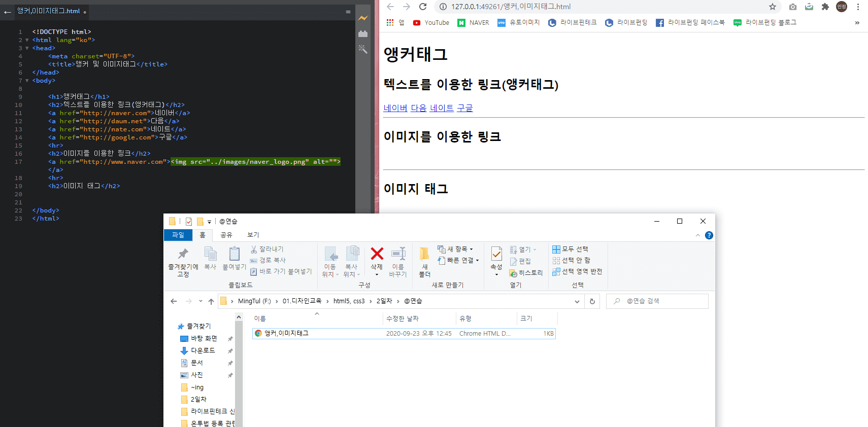Viewport: 868px width, 427px height.
Task: Click the lines icon beside the Brackets file tab
Action: [348, 12]
